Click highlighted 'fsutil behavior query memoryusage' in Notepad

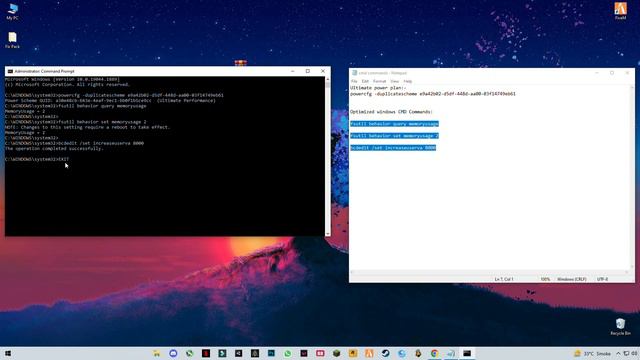(394, 124)
